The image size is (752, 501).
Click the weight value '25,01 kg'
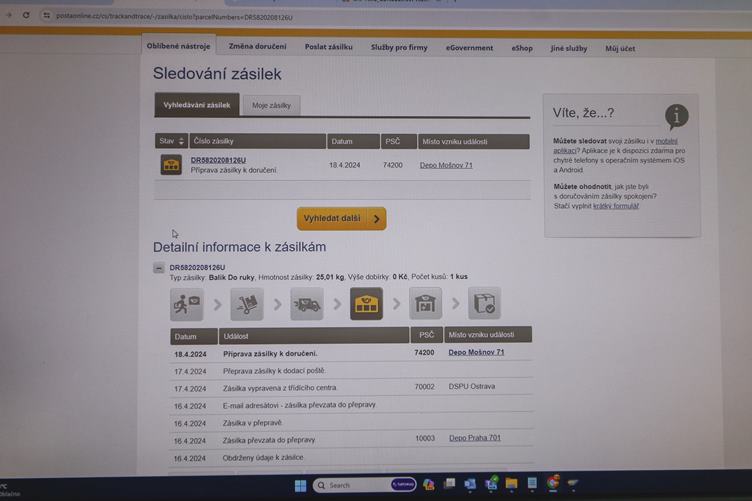[330, 277]
